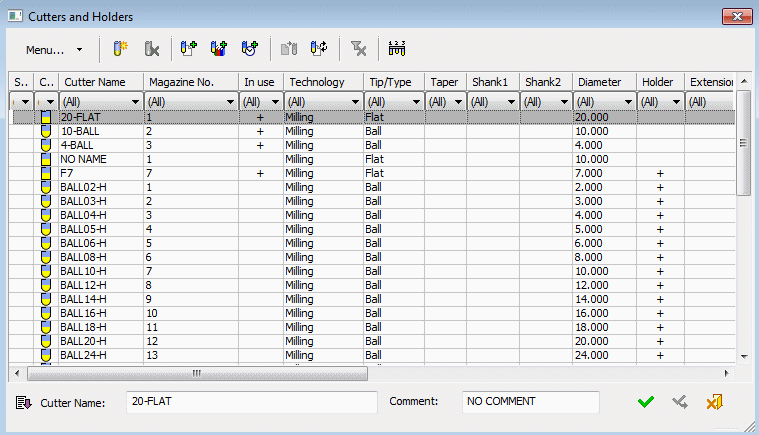
Task: Click the yellow exit door icon
Action: click(714, 402)
